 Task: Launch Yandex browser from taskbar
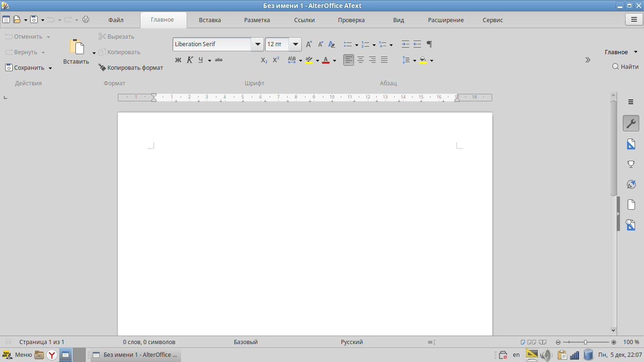point(51,355)
